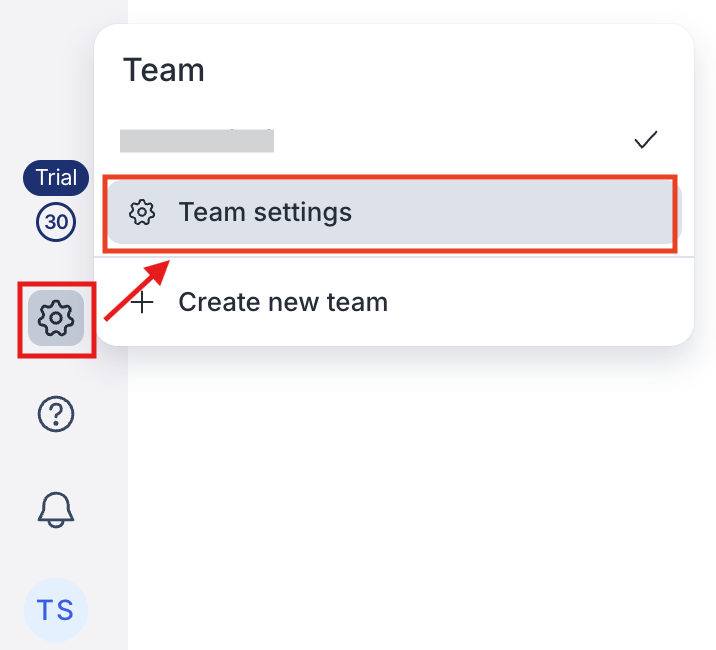Open the settings gear in the sidebar
The height and width of the screenshot is (650, 716).
pos(56,319)
